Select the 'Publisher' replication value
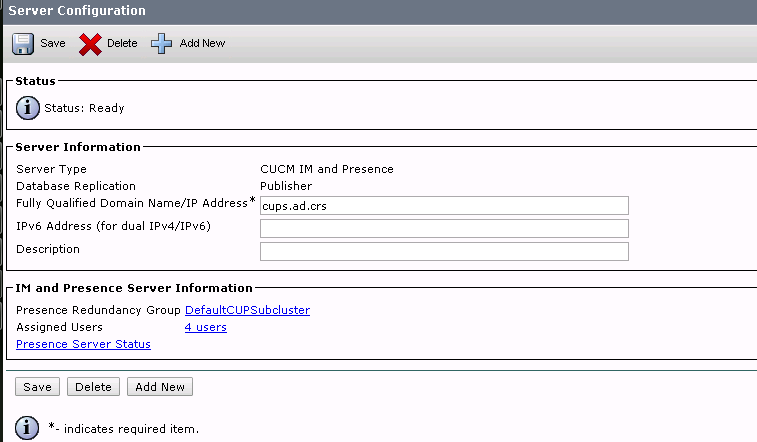 point(286,186)
